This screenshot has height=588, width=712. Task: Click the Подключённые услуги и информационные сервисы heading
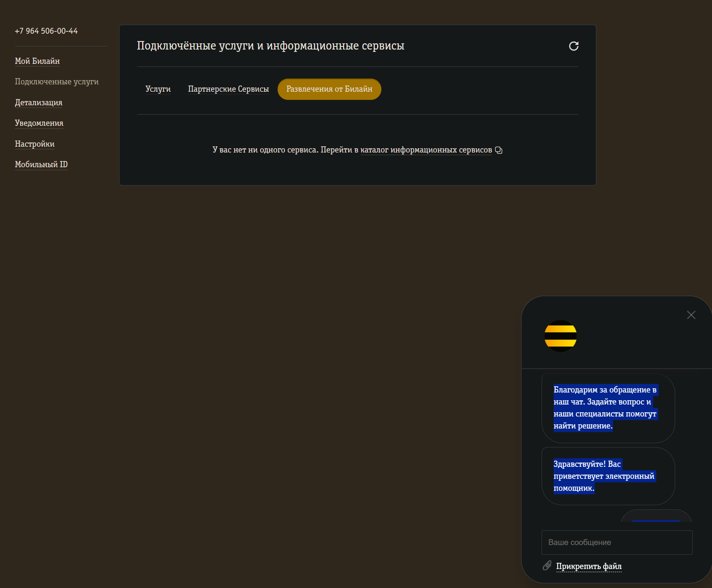point(270,46)
